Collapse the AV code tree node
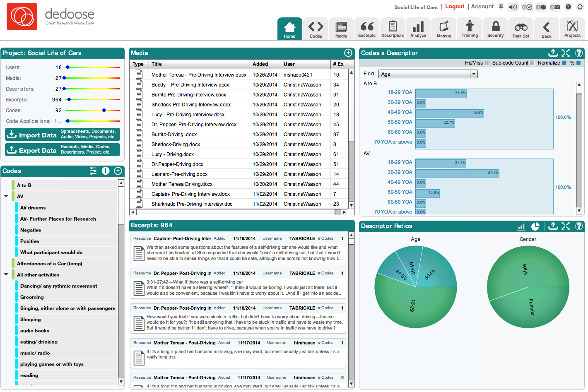The image size is (588, 392). click(x=6, y=196)
